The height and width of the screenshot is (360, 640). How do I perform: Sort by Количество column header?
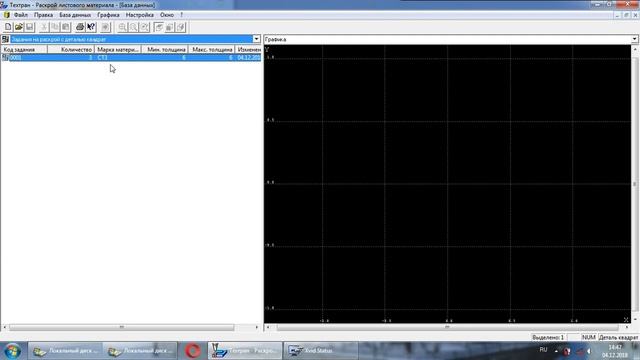pyautogui.click(x=71, y=49)
